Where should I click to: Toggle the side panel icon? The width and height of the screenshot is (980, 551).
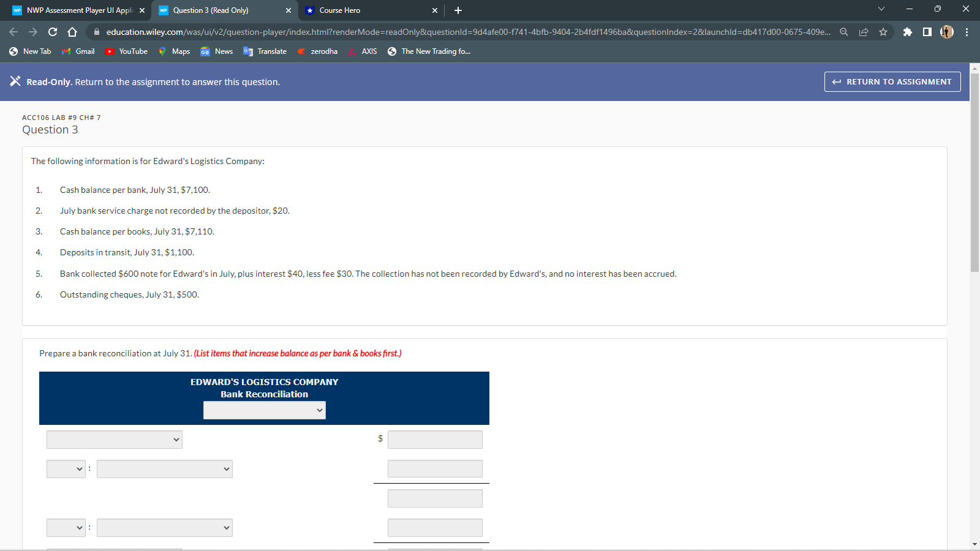tap(926, 32)
